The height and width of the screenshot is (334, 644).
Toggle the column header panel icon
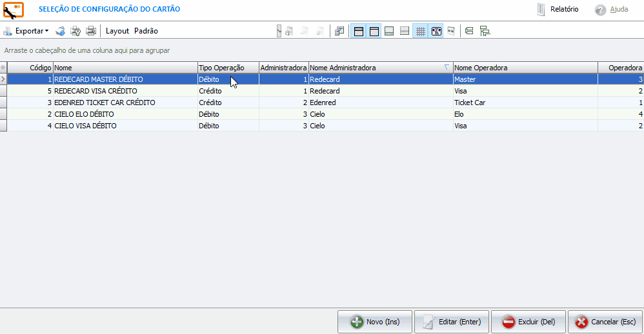[374, 31]
